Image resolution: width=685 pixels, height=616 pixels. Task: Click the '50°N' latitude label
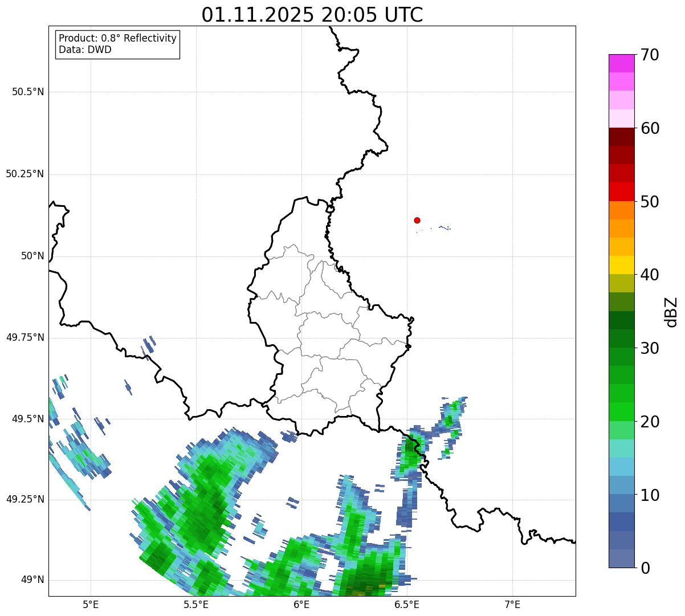pos(32,256)
